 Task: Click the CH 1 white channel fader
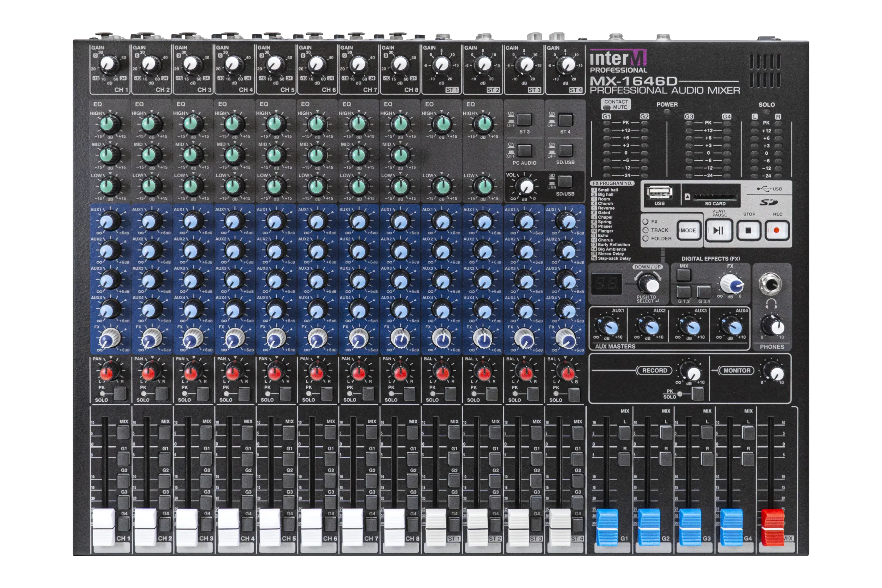coord(104,527)
